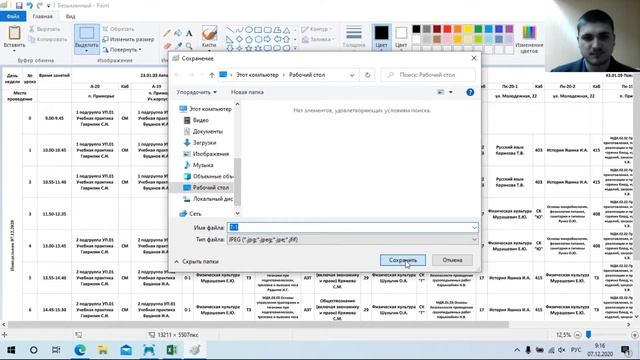Image resolution: width=640 pixels, height=360 pixels.
Task: Click the refresh button next to address bar
Action: (x=367, y=75)
